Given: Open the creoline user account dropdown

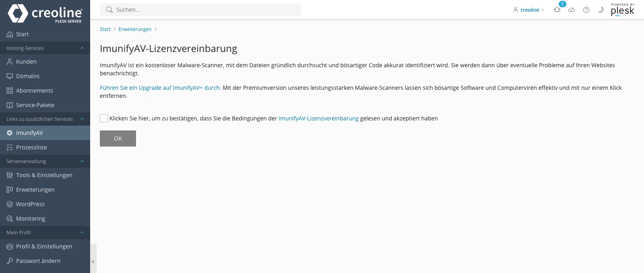Looking at the screenshot, I should (528, 10).
